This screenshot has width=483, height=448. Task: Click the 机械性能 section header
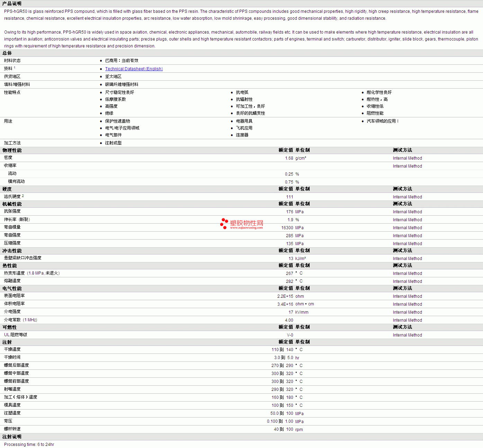point(12,204)
